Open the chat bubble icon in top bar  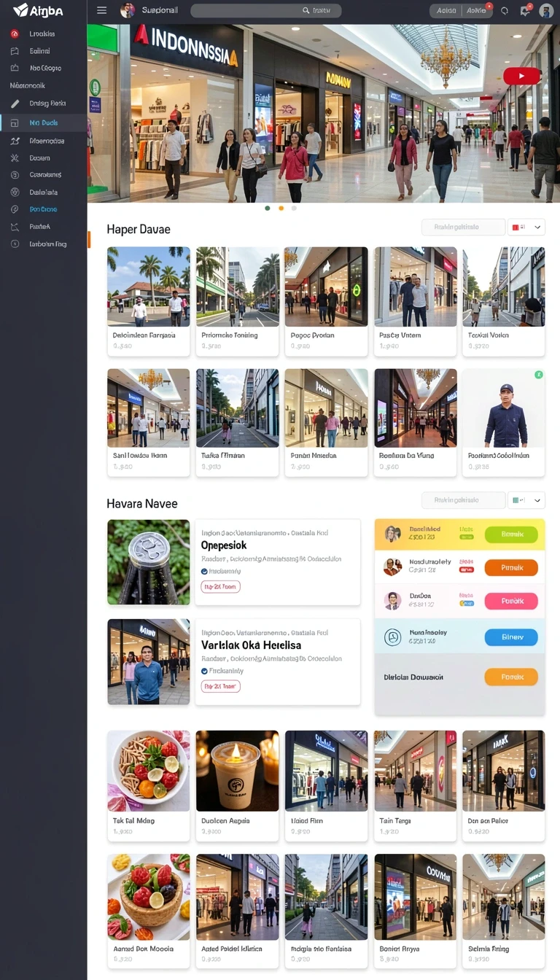(505, 10)
